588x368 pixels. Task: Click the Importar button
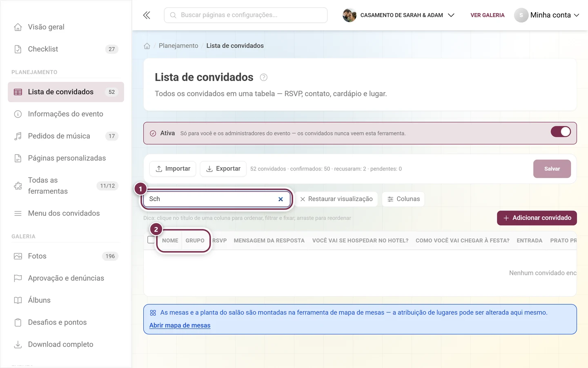(x=173, y=169)
